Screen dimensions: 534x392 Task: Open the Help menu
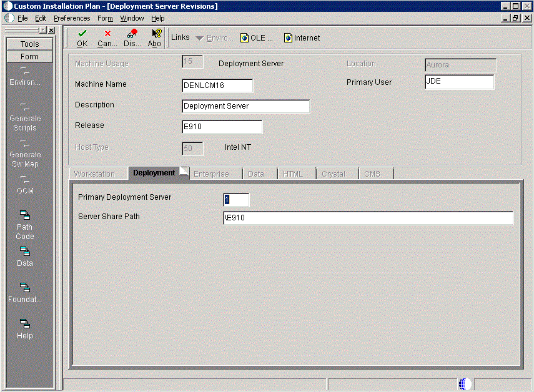pyautogui.click(x=157, y=18)
